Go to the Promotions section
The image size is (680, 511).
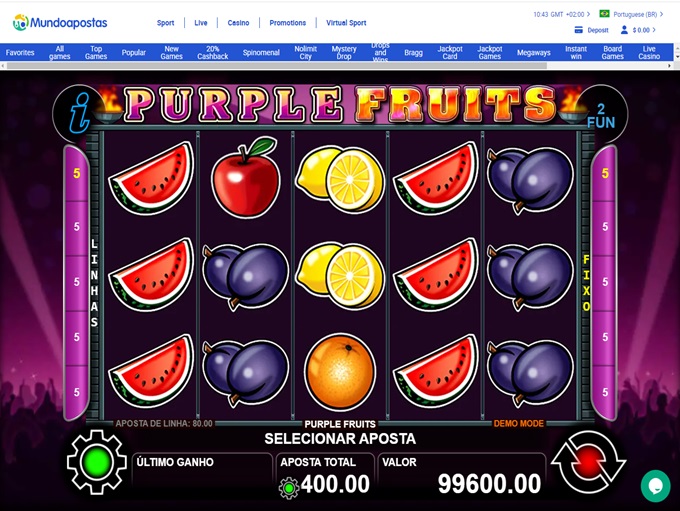pos(288,23)
